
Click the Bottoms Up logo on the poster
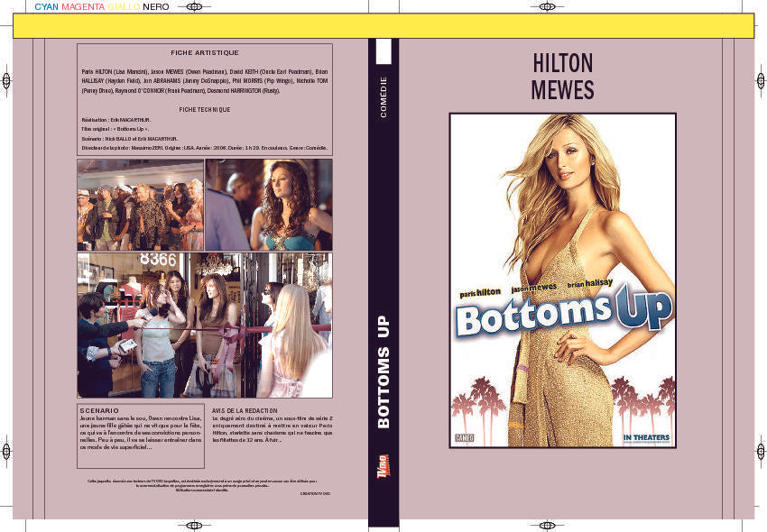[x=563, y=313]
